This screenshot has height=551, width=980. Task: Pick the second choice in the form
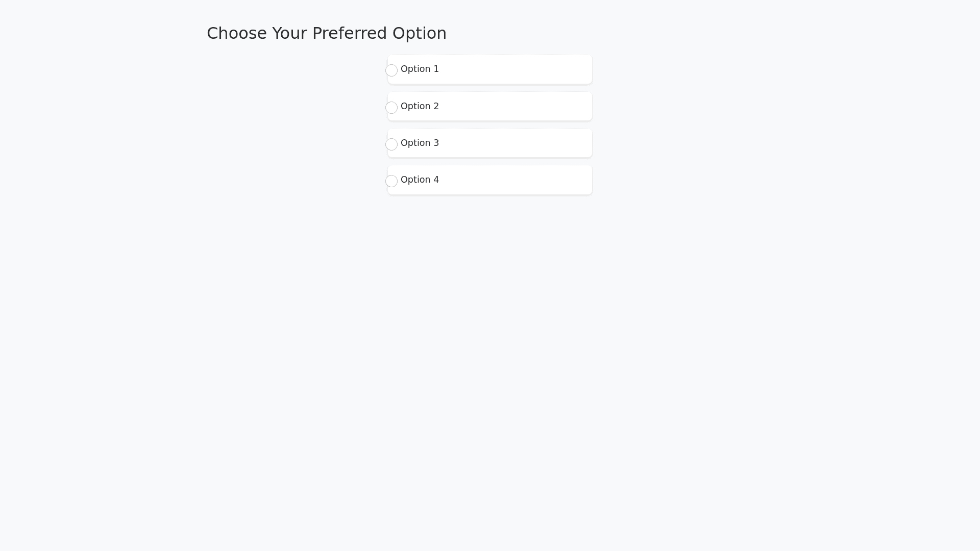pos(391,107)
